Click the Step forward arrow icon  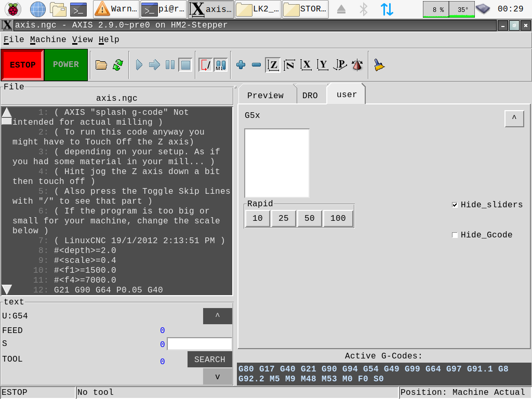[x=154, y=65]
